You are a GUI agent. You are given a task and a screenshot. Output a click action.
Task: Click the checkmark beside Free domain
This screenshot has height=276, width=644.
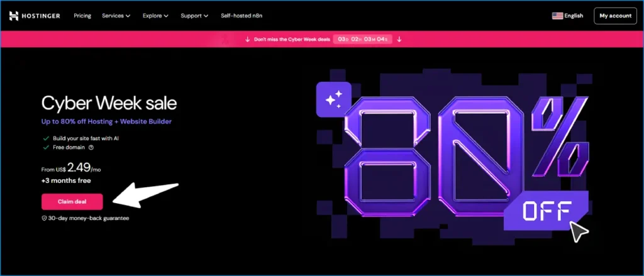(45, 148)
